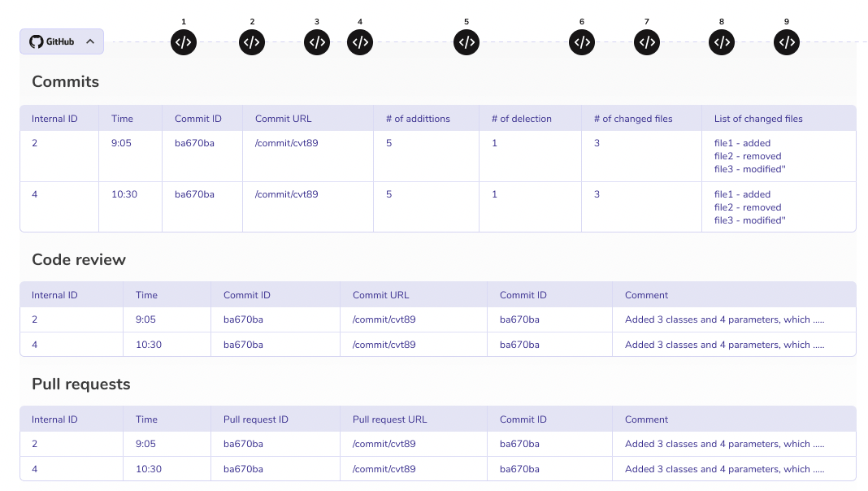Click the 9:05 time cell in Commits table
Image resolution: width=868 pixels, height=491 pixels.
coord(121,143)
